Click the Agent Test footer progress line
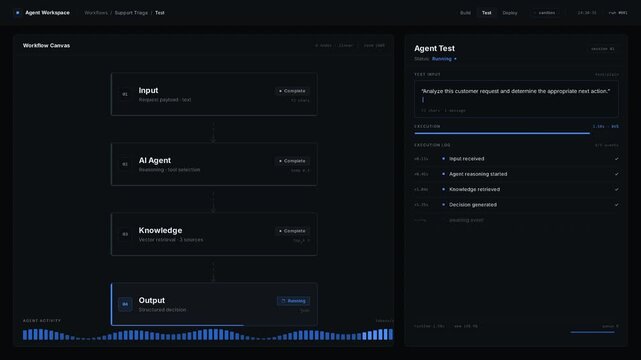The height and width of the screenshot is (360, 641). click(x=592, y=332)
